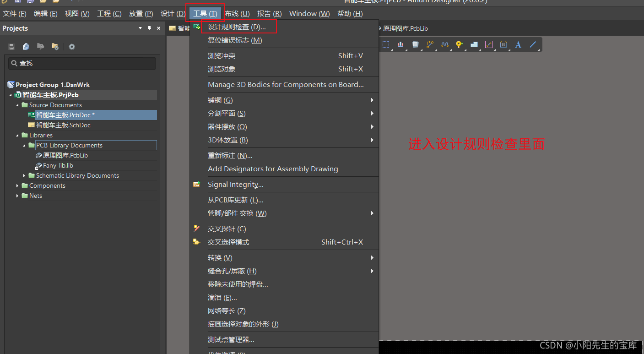
Task: Close the Projects panel
Action: 159,28
